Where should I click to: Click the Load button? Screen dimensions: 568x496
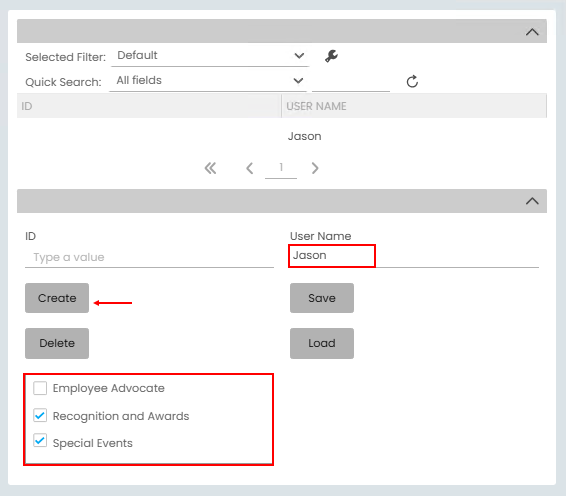click(x=322, y=343)
